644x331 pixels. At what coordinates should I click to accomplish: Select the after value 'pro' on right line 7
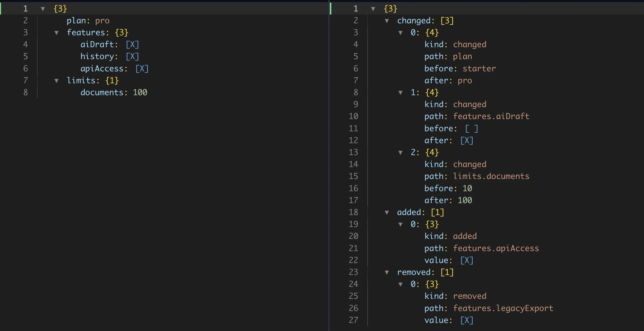point(465,81)
